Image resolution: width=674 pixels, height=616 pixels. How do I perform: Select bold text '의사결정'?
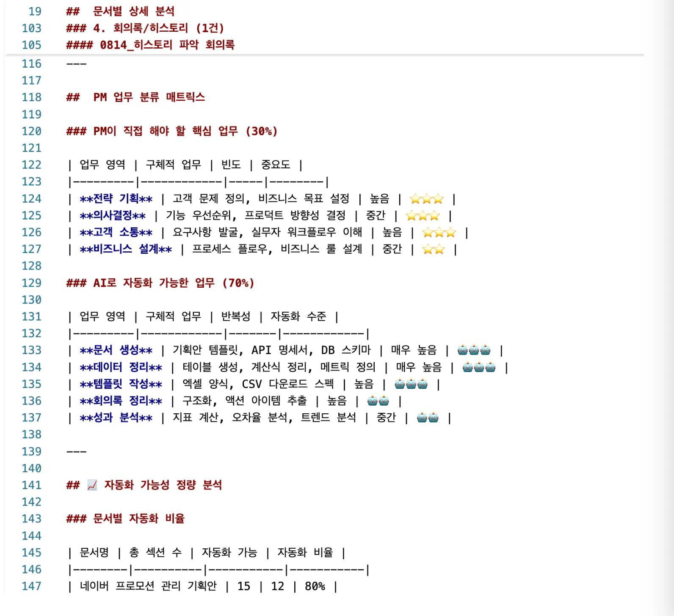pyautogui.click(x=113, y=215)
